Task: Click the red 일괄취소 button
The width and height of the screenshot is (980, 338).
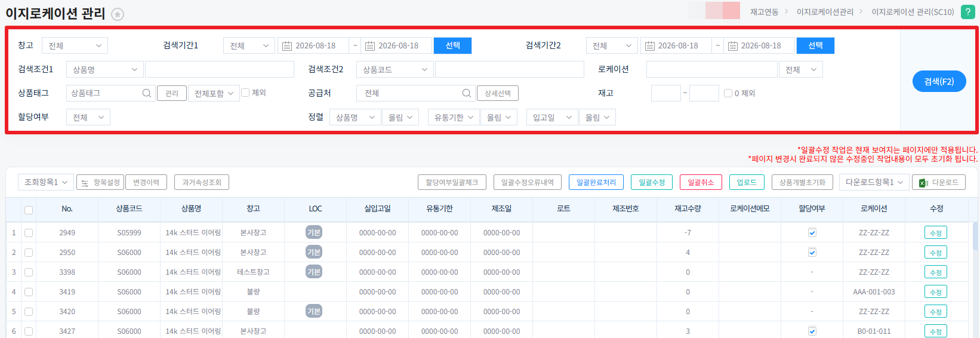Action: coord(701,182)
